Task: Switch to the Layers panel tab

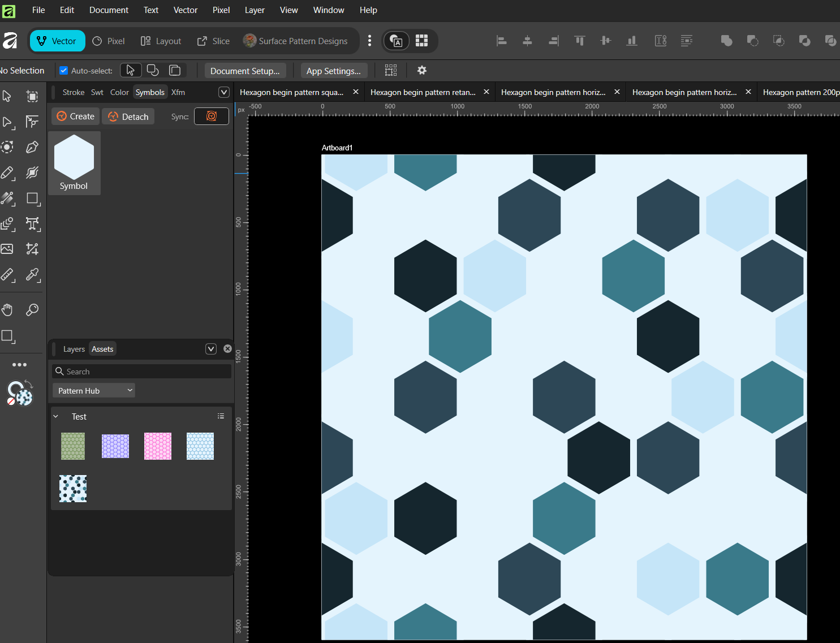Action: point(74,349)
